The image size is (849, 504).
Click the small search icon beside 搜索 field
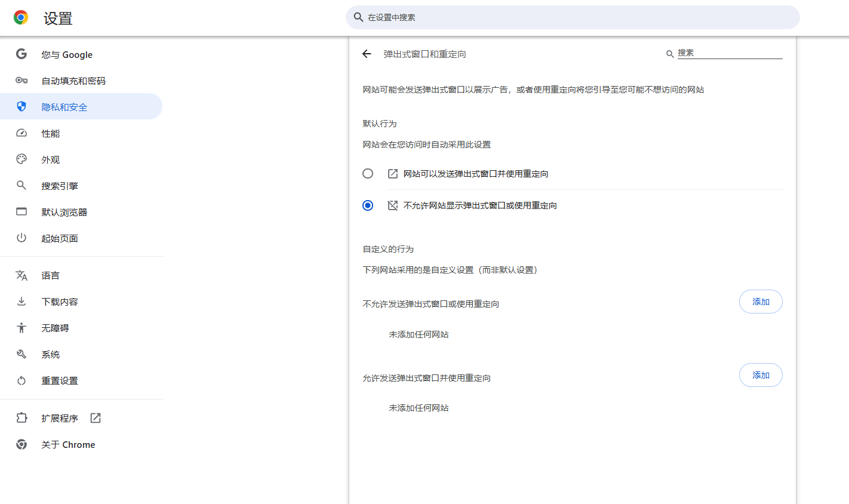[670, 54]
